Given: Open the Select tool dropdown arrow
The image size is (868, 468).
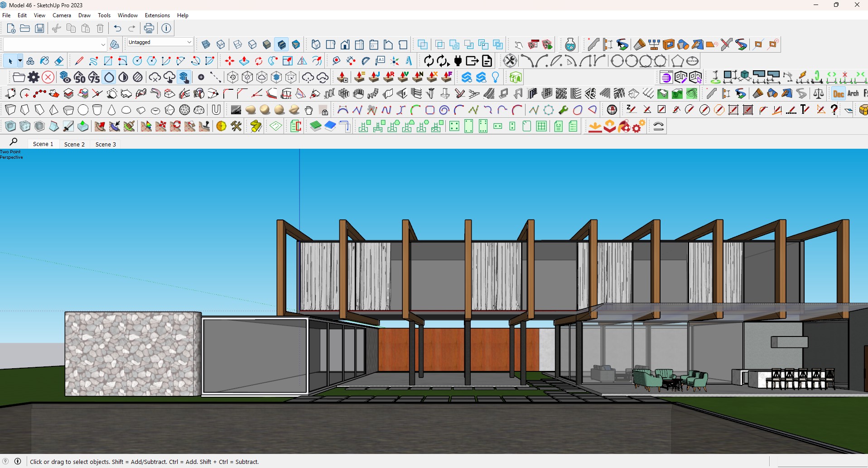Looking at the screenshot, I should [x=20, y=61].
